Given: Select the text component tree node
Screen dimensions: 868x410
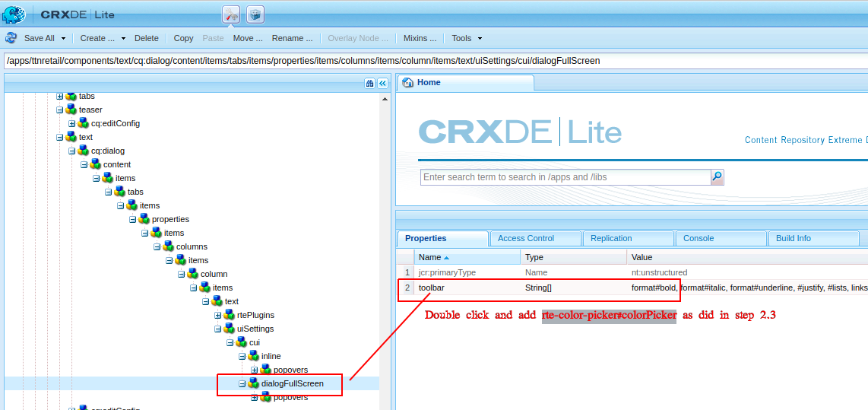Looking at the screenshot, I should point(86,137).
